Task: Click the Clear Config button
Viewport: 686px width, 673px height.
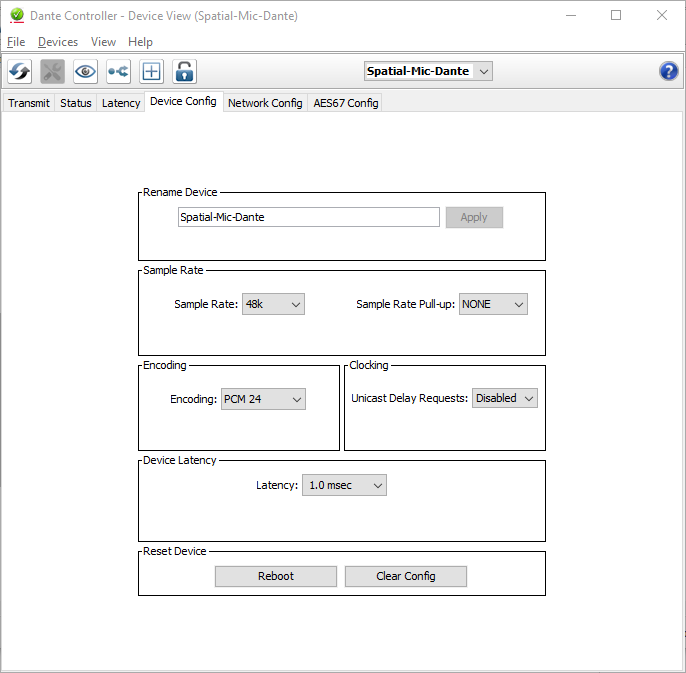Action: click(406, 576)
